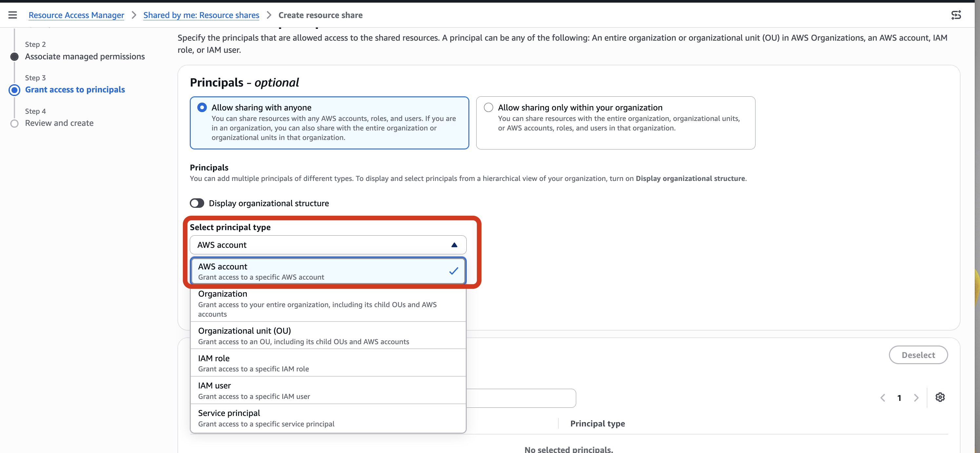
Task: Click the principal search input field
Action: click(520, 398)
